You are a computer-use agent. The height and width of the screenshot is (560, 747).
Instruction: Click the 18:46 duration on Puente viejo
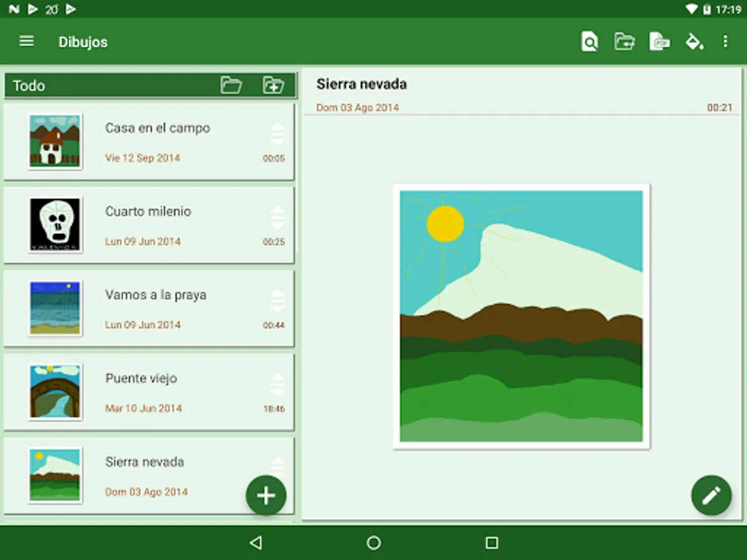[274, 409]
